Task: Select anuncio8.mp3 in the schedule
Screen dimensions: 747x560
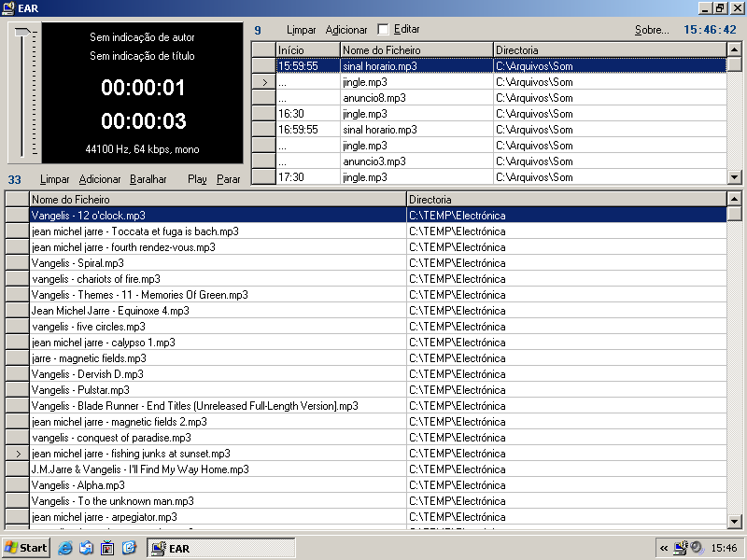Action: (501, 98)
